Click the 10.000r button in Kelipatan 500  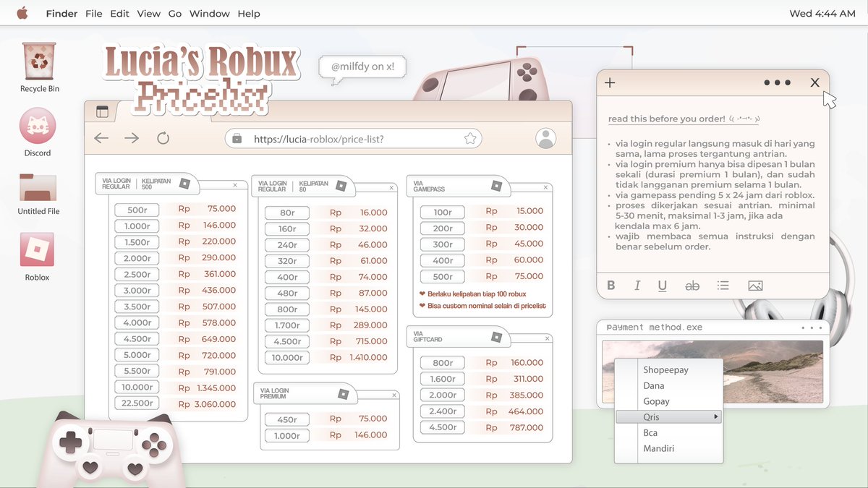click(137, 388)
